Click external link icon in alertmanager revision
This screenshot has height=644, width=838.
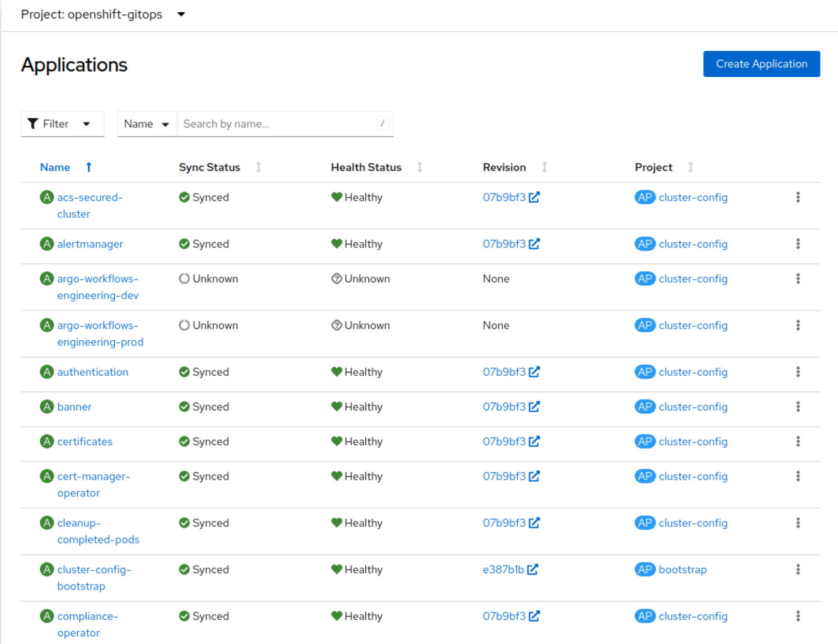pos(534,244)
